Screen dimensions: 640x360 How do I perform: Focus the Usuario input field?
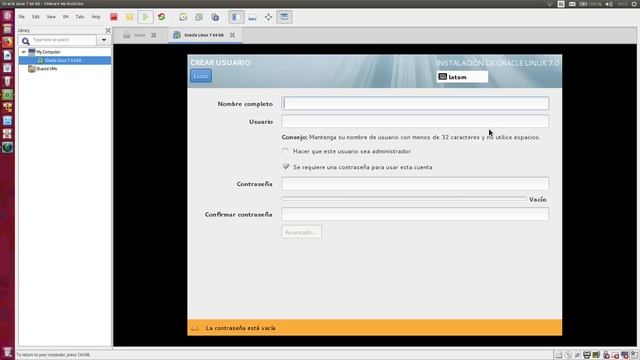pos(415,121)
